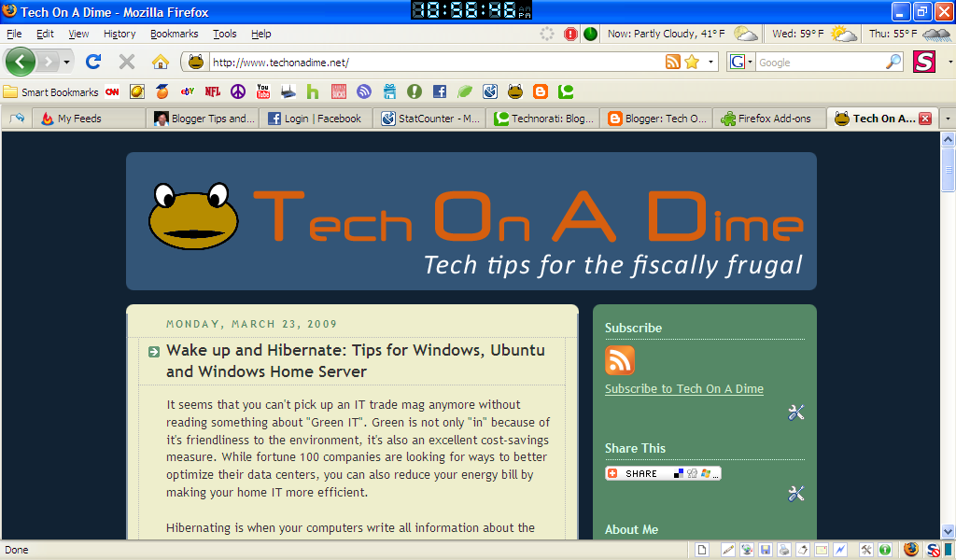The width and height of the screenshot is (956, 560).
Task: Click the orange RSS subscribe icon in sidebar
Action: pyautogui.click(x=620, y=360)
